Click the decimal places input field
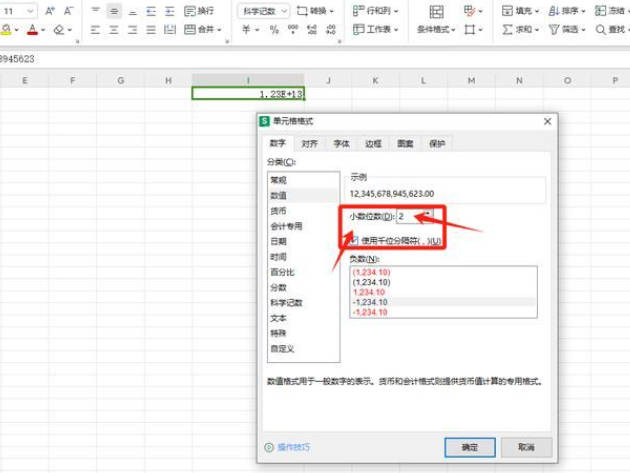This screenshot has height=473, width=630. point(410,216)
